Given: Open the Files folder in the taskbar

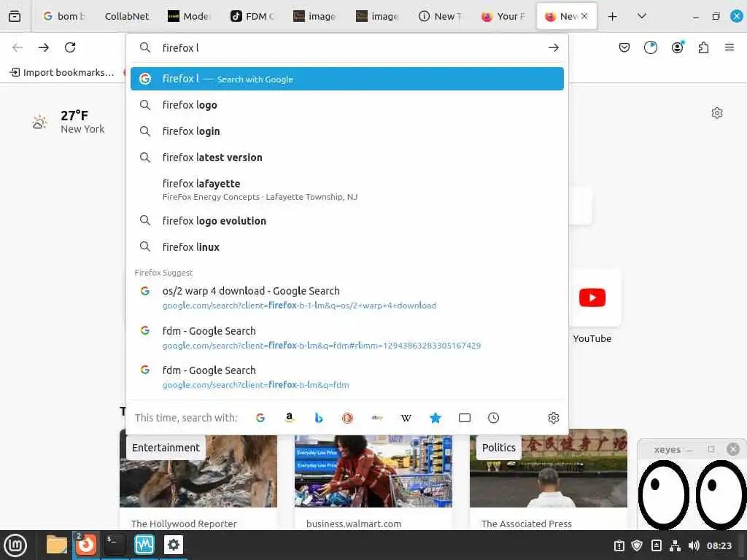Looking at the screenshot, I should coord(57,545).
